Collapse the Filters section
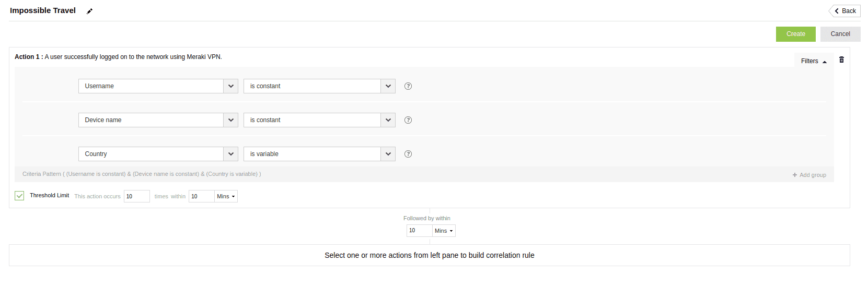This screenshot has width=868, height=286. (814, 61)
